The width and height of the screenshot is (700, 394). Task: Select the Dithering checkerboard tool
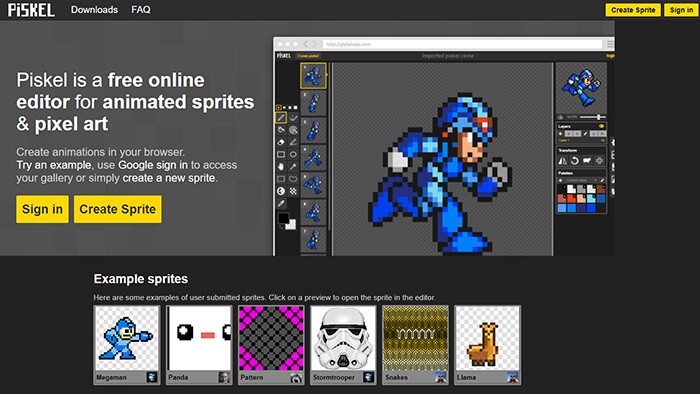[x=293, y=191]
